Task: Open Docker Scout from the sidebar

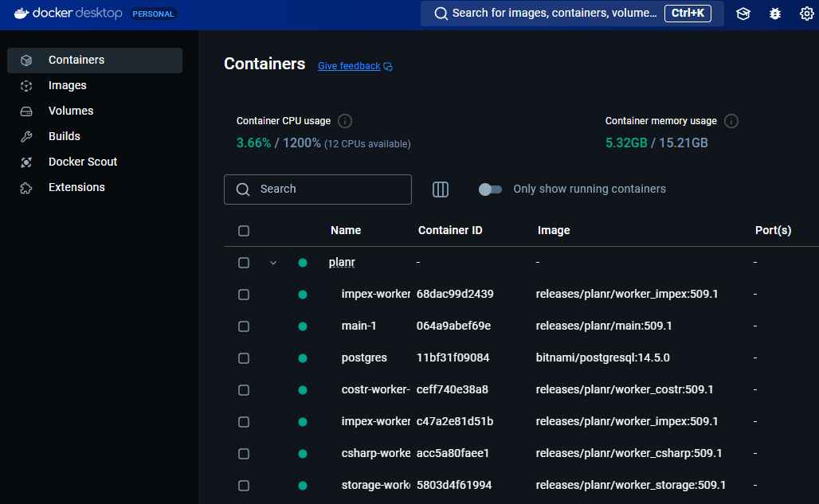Action: [82, 162]
